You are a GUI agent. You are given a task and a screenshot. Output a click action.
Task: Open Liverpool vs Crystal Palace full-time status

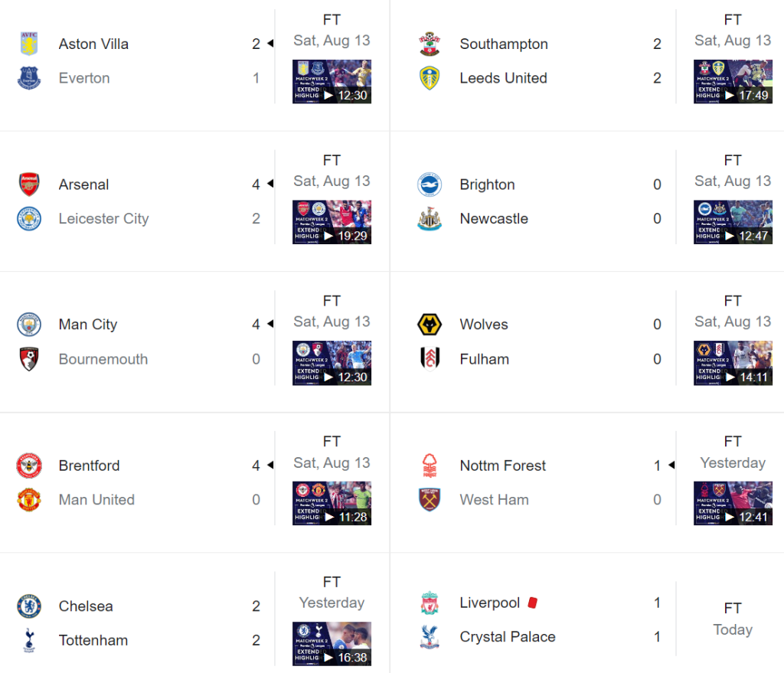[x=733, y=608]
